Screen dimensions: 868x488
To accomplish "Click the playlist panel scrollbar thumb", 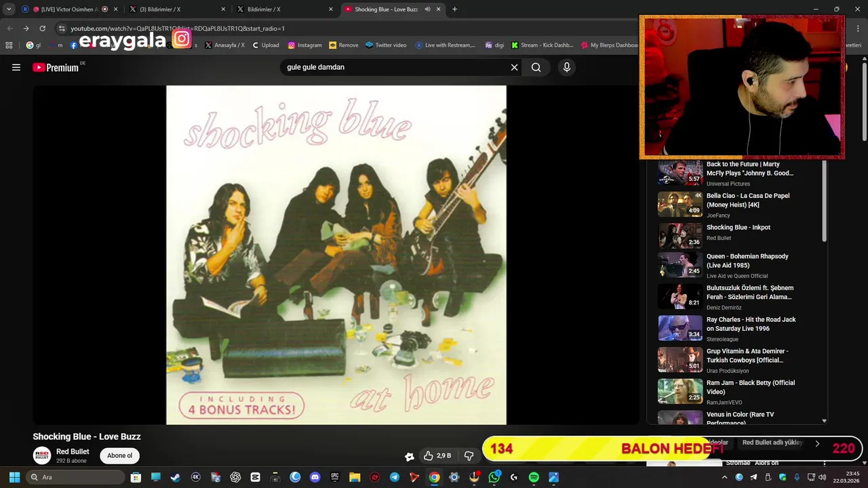I will 825,200.
